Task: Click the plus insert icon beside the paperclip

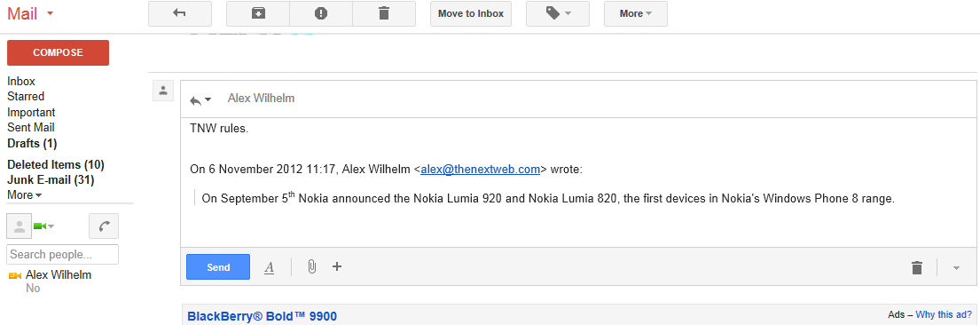Action: (337, 266)
